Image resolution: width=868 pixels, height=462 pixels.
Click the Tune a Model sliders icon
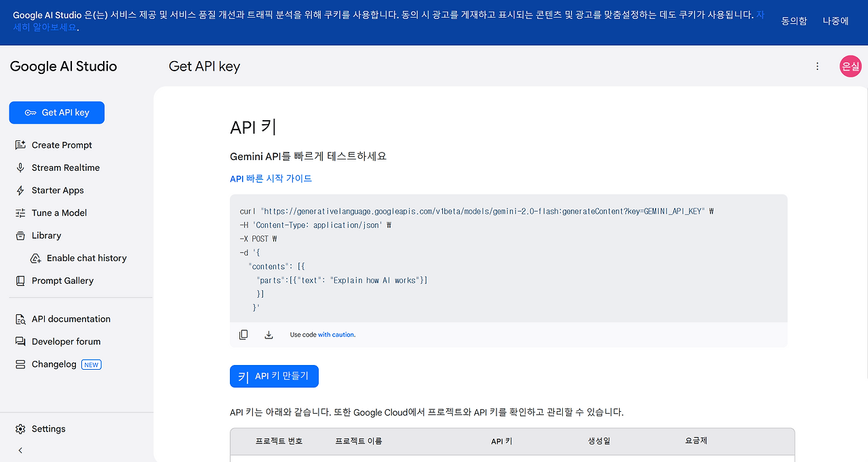[20, 213]
